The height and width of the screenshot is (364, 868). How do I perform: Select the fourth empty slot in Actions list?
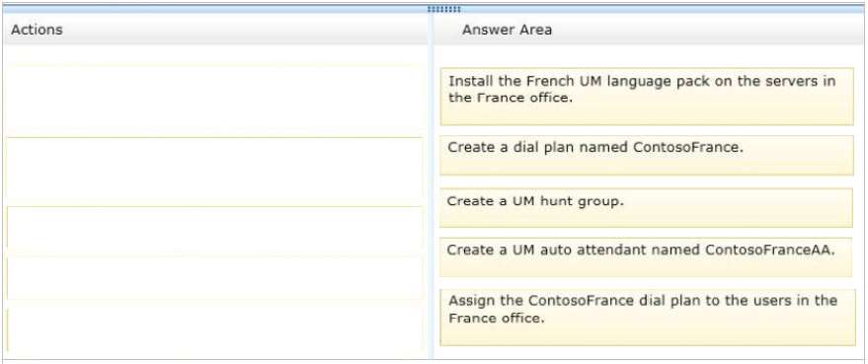click(x=213, y=278)
